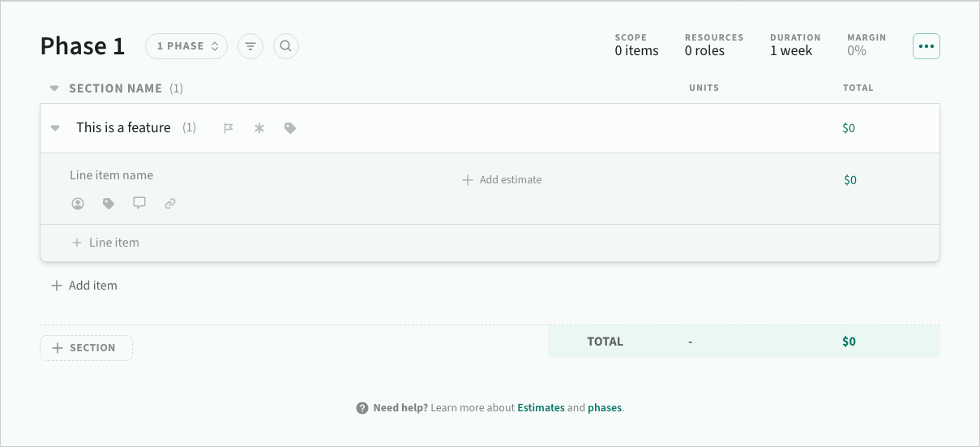Click the flag icon on the feature row

click(229, 128)
